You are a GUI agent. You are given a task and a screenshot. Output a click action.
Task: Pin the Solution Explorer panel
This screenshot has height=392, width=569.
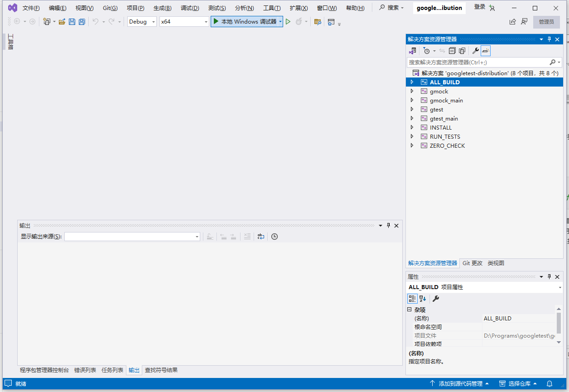coord(550,39)
